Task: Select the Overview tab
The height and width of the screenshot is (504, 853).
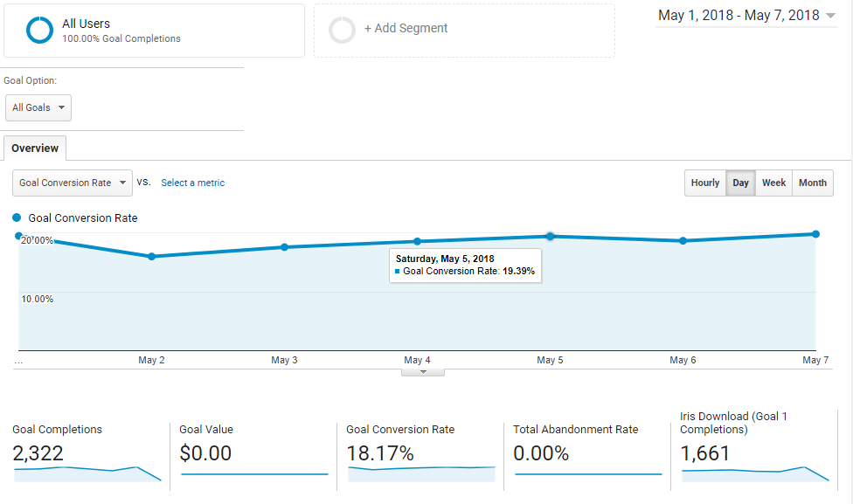Action: click(35, 148)
